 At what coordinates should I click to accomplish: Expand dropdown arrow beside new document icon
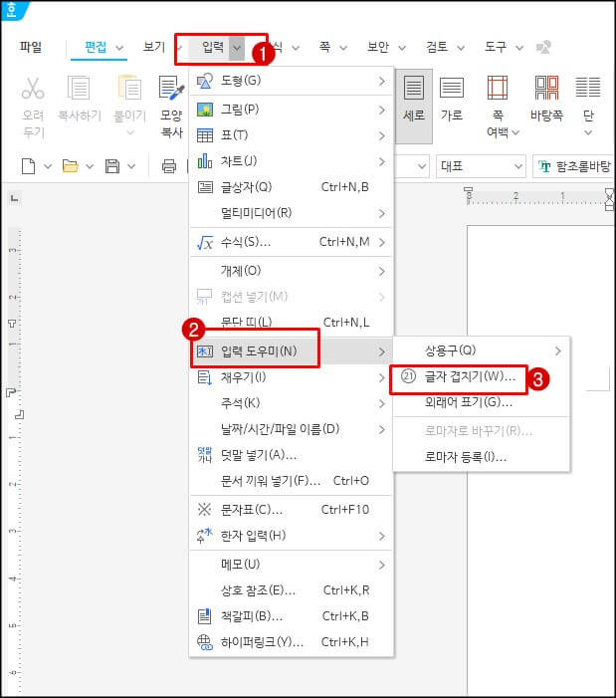(x=48, y=166)
